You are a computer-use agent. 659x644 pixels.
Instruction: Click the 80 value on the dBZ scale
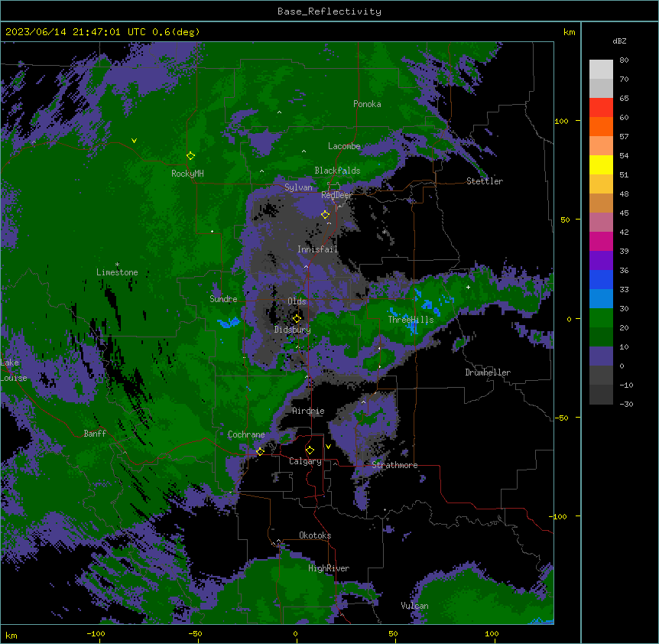tap(624, 60)
